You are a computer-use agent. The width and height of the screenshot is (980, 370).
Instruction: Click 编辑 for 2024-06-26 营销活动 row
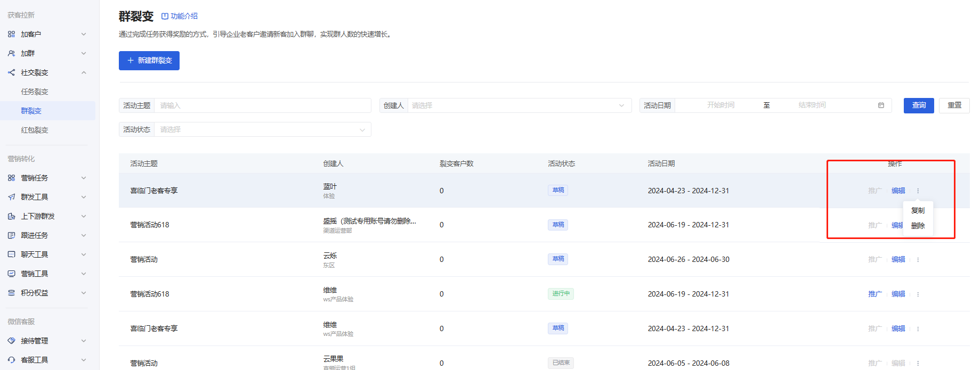tap(898, 259)
